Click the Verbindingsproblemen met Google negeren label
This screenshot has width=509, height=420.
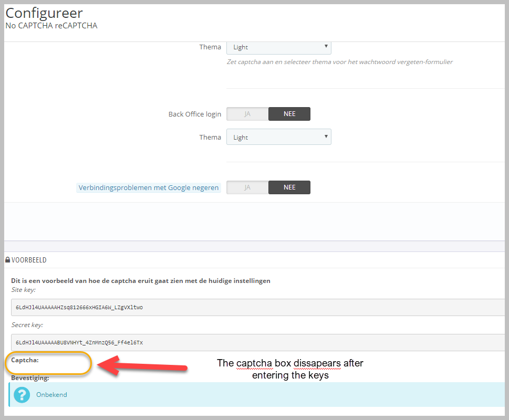pyautogui.click(x=149, y=187)
